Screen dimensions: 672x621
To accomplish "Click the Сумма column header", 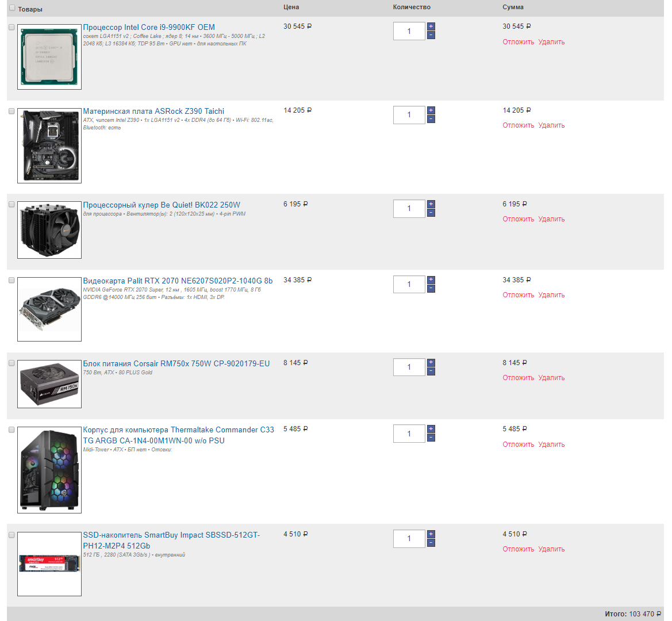I will click(513, 7).
